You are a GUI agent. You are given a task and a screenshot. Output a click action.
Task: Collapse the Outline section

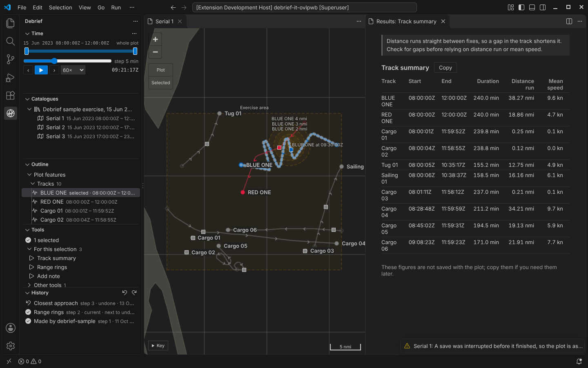coord(27,164)
